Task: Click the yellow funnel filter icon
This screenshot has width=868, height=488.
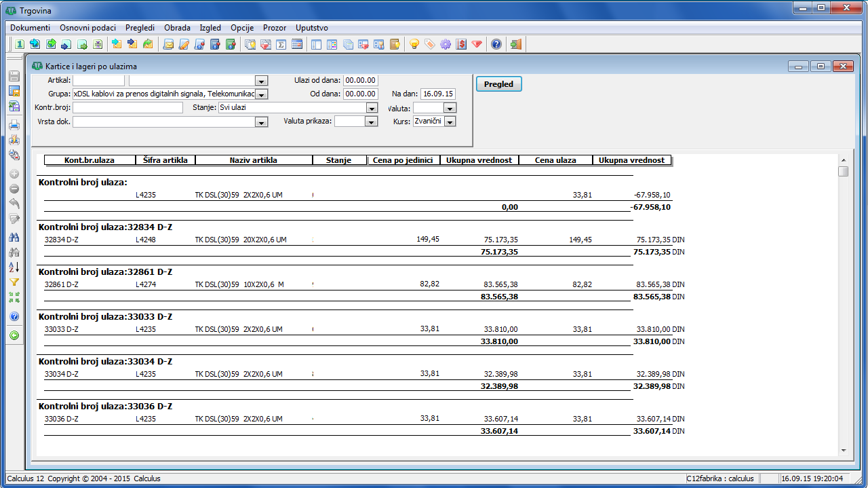Action: [14, 282]
